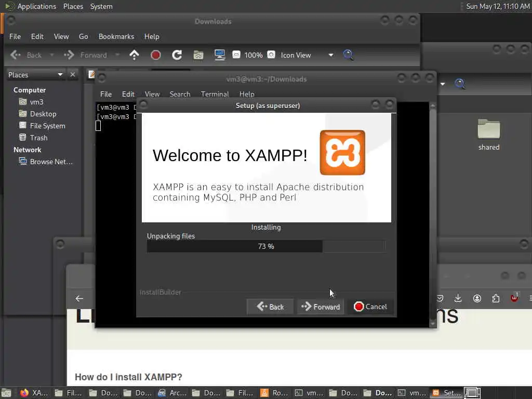The width and height of the screenshot is (532, 399).
Task: Click Forward button in Setup dialog
Action: pyautogui.click(x=321, y=307)
